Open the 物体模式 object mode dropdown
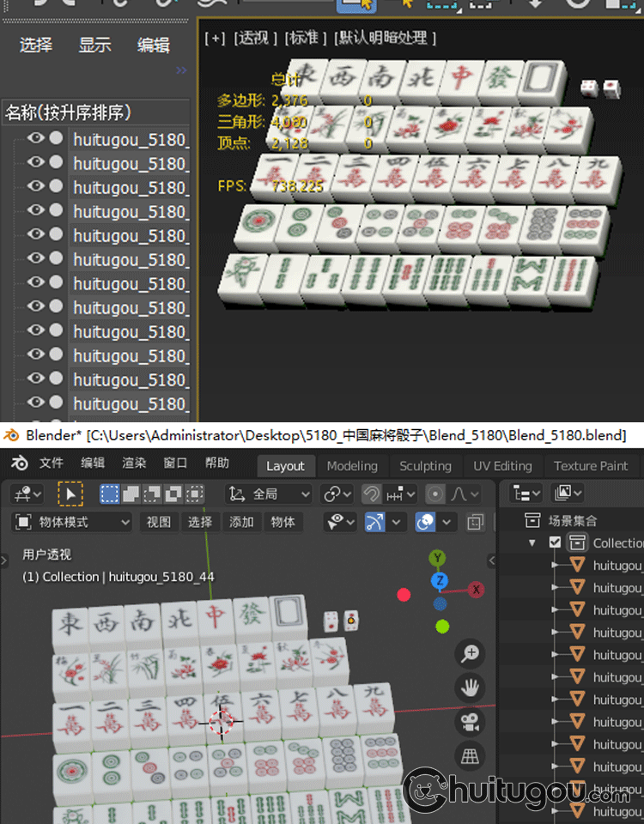 [x=73, y=522]
